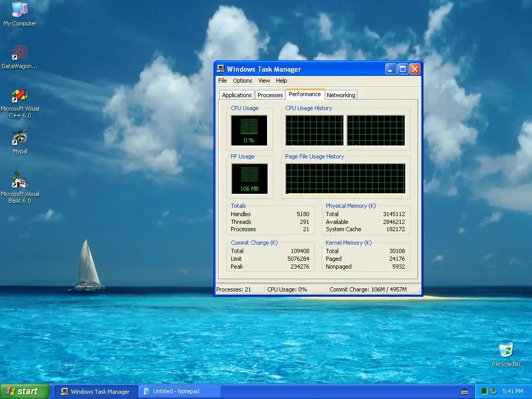Click the Windows Task Manager taskbar button
This screenshot has width=532, height=399.
coord(96,392)
